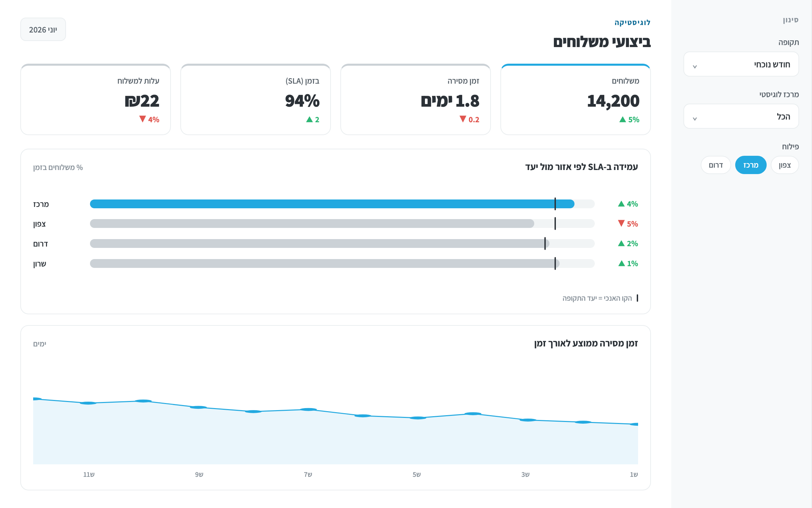Viewport: 812px width, 508px height.
Task: Toggle the צפון segment chip
Action: [x=785, y=165]
